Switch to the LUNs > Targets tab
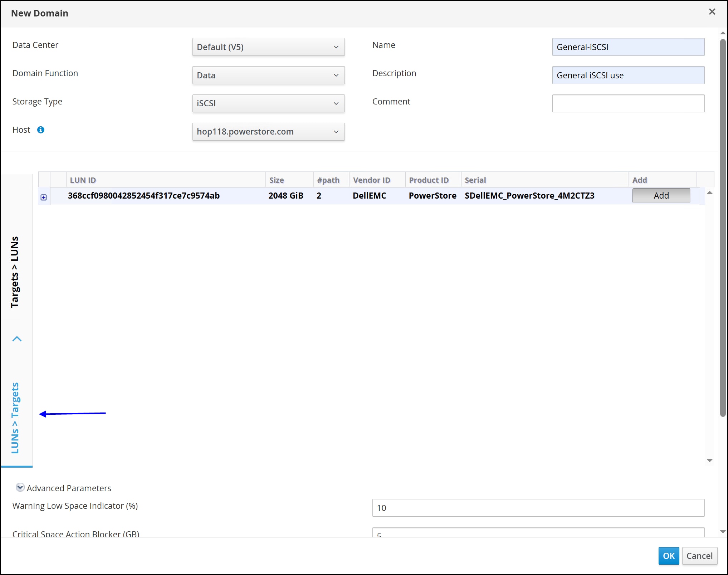 coord(15,418)
